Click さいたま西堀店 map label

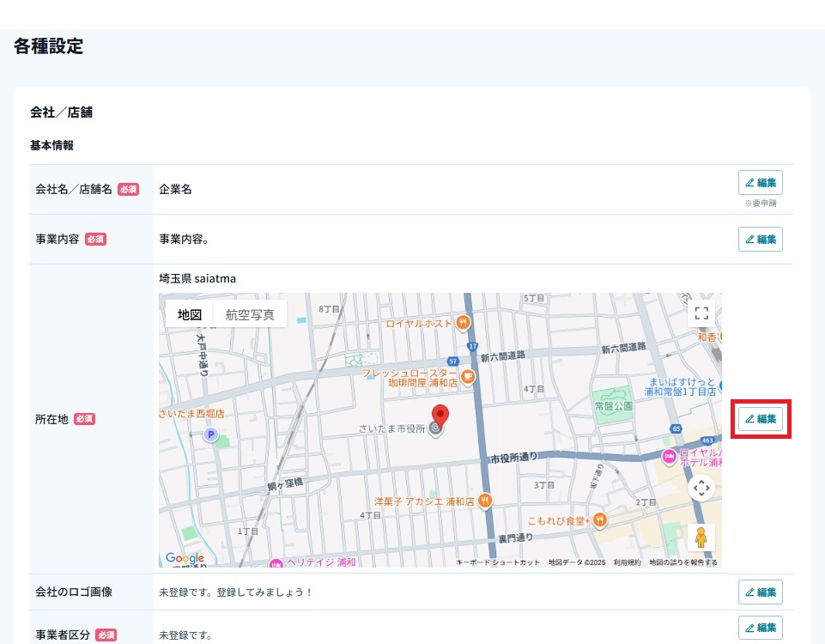[191, 414]
